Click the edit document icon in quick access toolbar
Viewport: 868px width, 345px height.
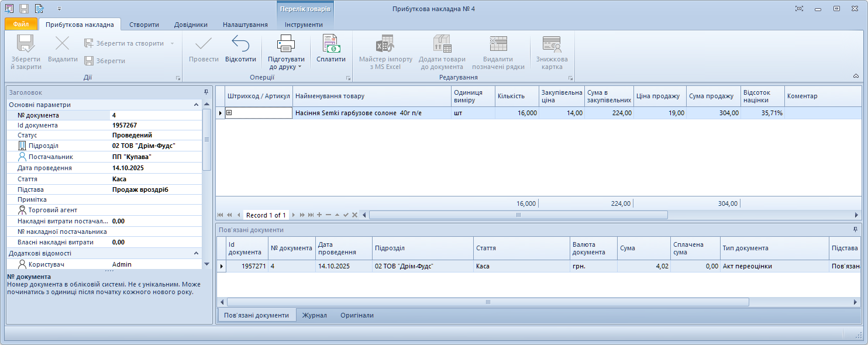pyautogui.click(x=39, y=9)
